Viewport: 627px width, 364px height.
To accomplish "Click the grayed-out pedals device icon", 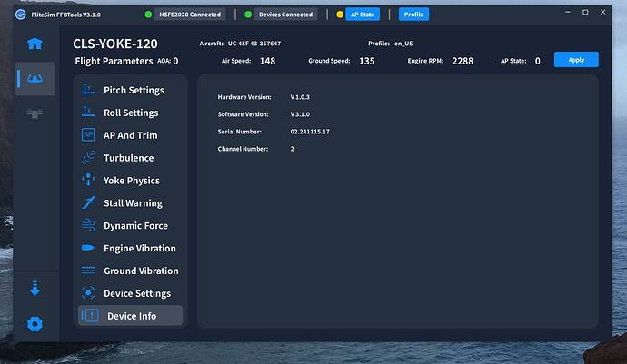I will click(x=35, y=113).
